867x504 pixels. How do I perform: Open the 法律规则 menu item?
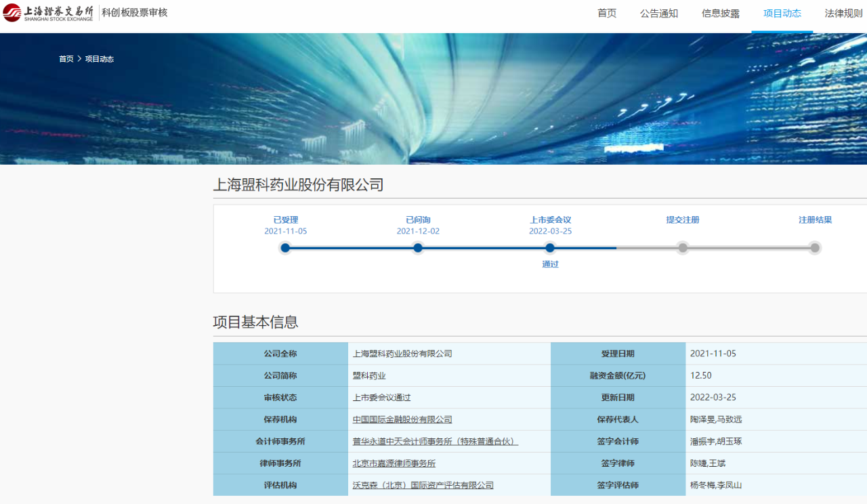coord(844,14)
